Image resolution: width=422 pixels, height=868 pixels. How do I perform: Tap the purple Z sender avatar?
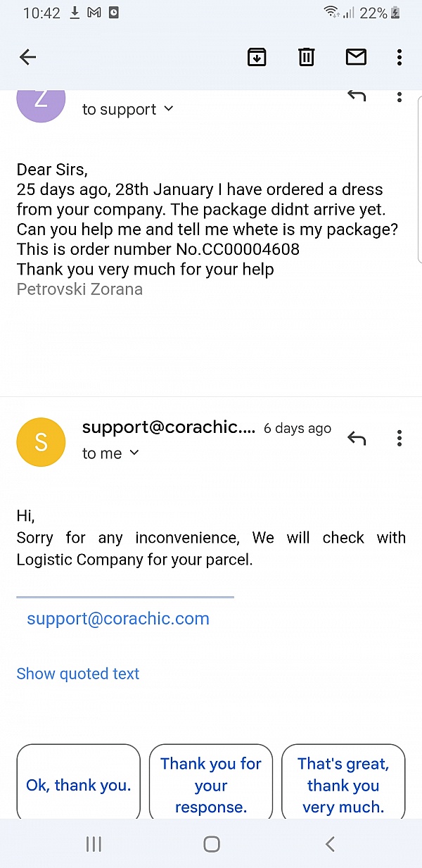[x=41, y=102]
